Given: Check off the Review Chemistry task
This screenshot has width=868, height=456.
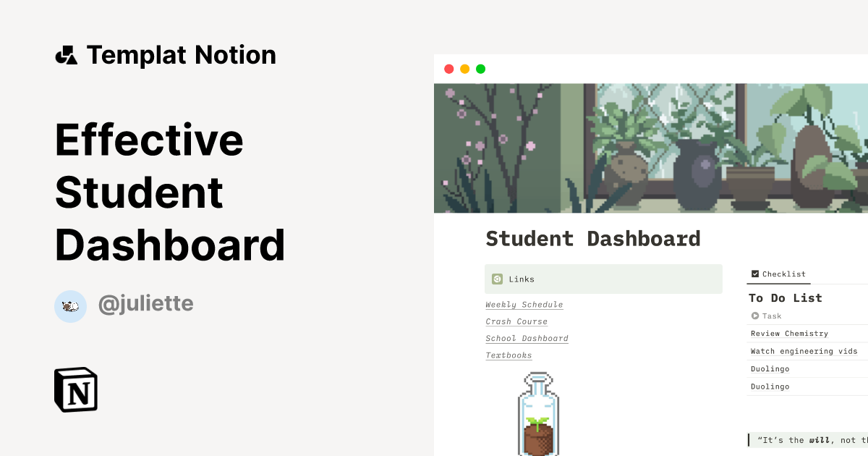Looking at the screenshot, I should tap(789, 333).
